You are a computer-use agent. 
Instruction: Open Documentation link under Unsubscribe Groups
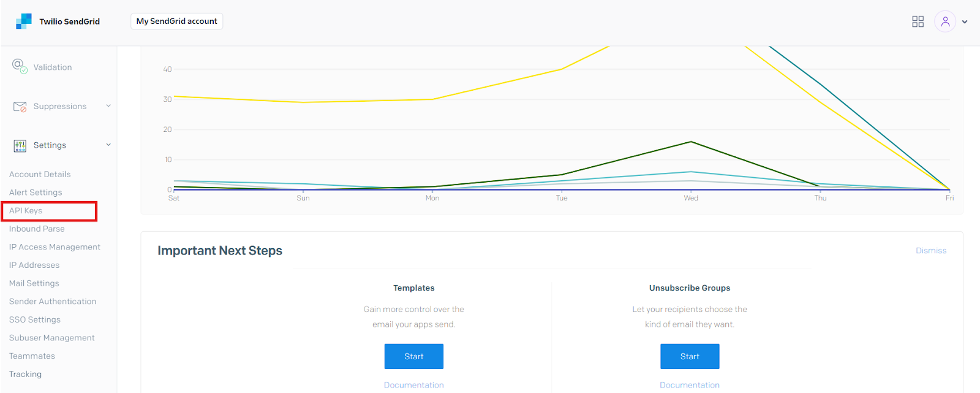point(689,385)
